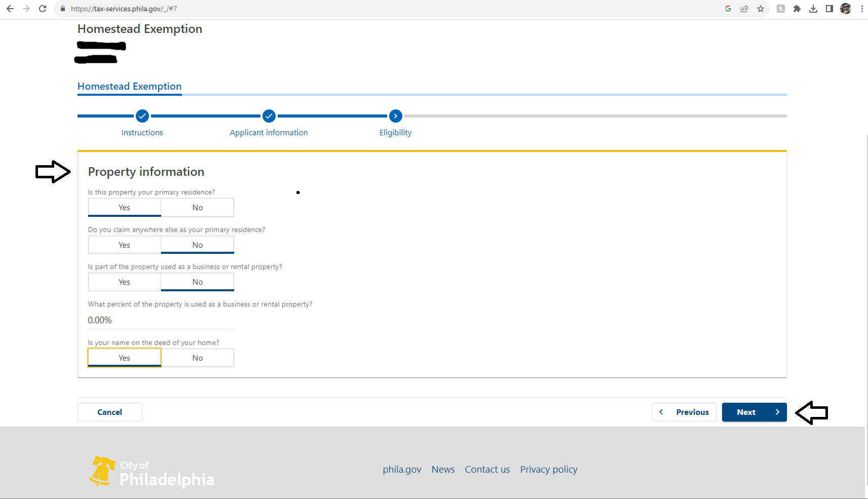The image size is (868, 499).
Task: Click the padlock site info icon
Action: tap(63, 9)
